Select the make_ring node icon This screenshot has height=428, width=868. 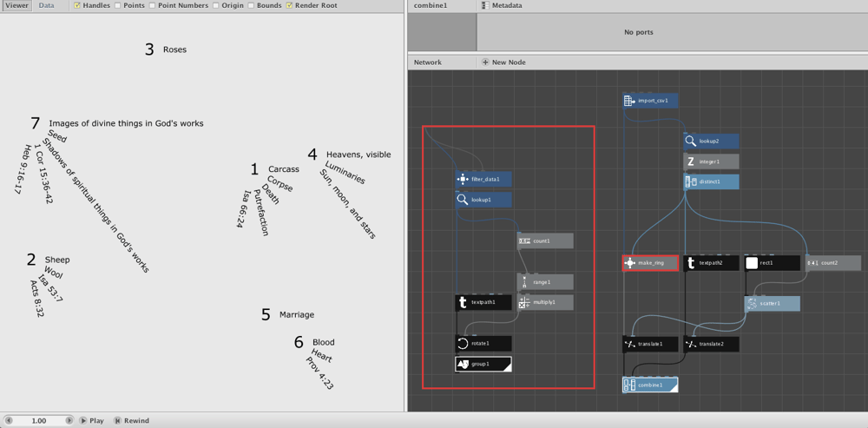629,263
